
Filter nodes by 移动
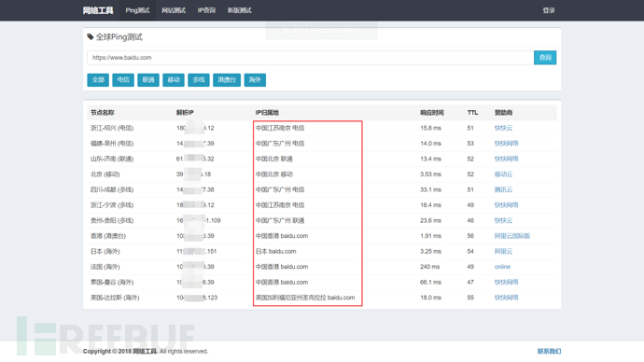[174, 79]
